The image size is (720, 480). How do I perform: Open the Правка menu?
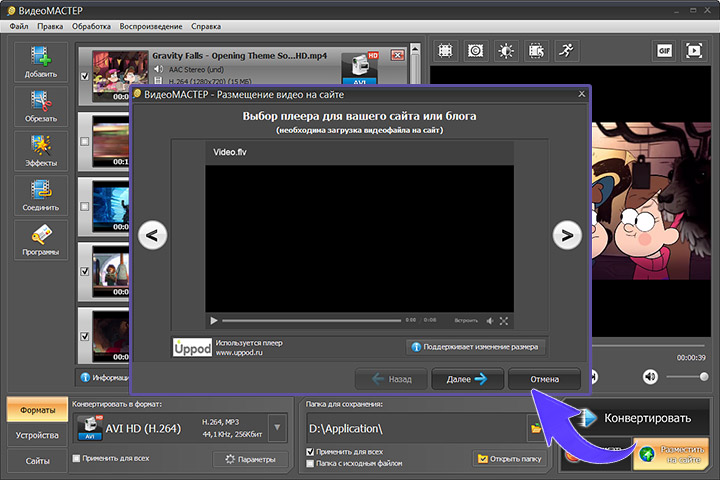[x=50, y=26]
